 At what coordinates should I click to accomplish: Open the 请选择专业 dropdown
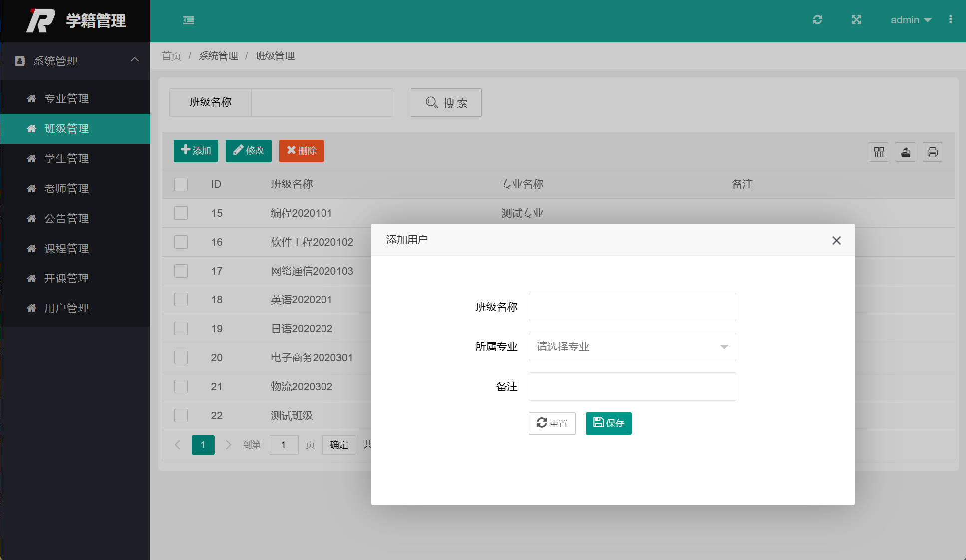click(x=632, y=347)
